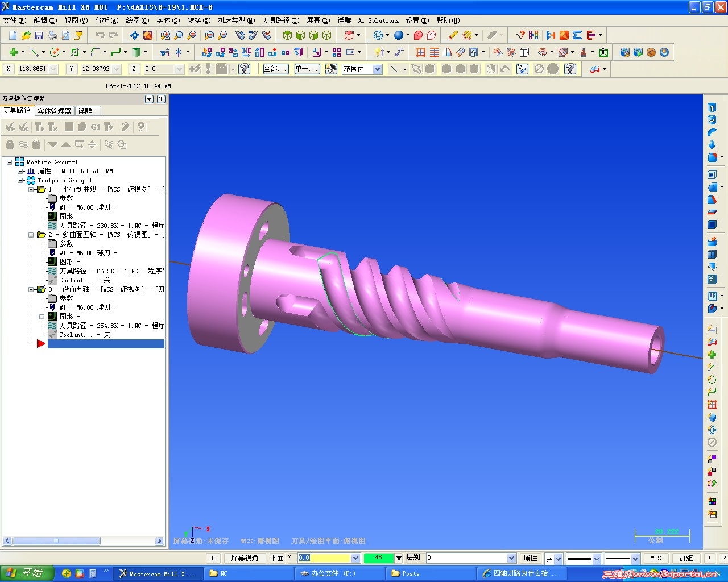Open a file with the folder icon
Screen dimensions: 728x582
click(26, 35)
